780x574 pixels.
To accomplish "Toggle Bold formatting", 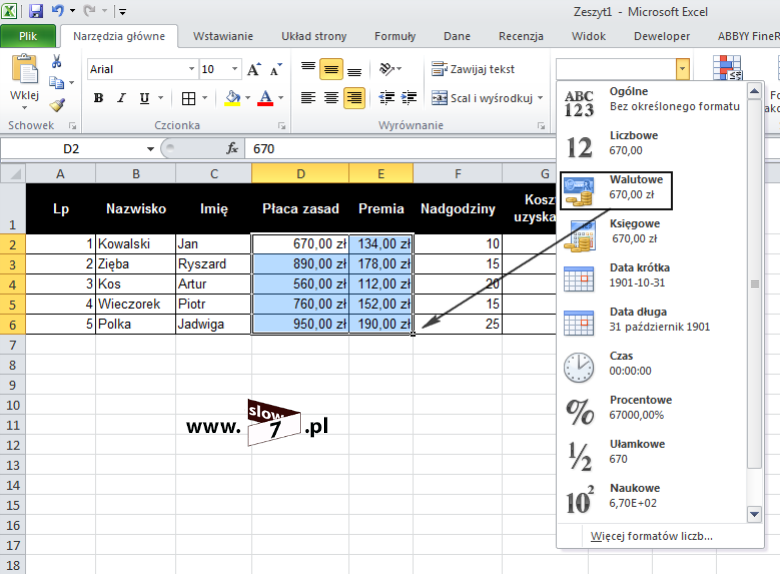I will [x=98, y=98].
